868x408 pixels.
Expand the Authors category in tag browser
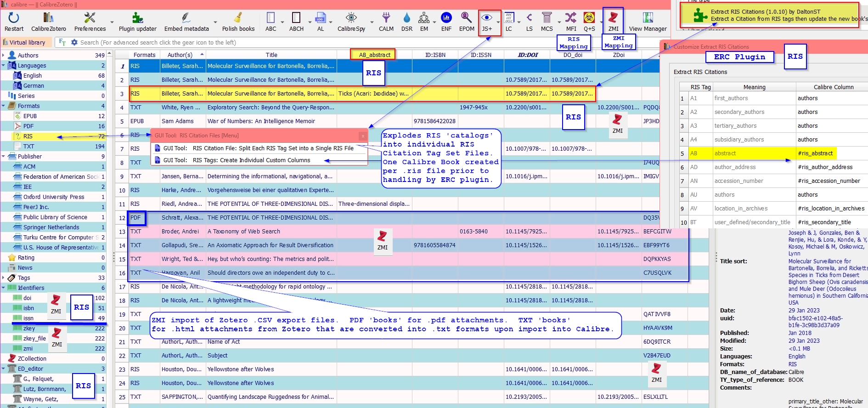(x=4, y=56)
